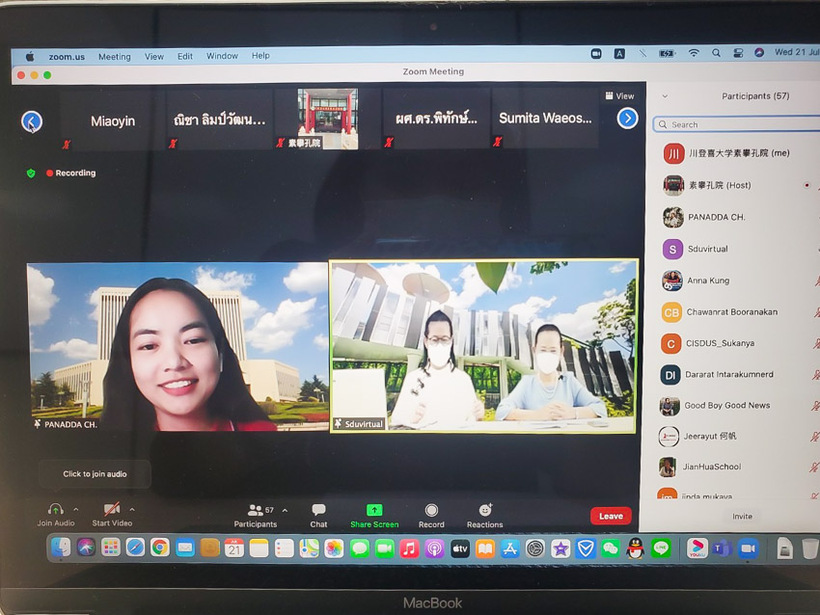Select Miaoyin's video thumbnail
This screenshot has height=615, width=820.
point(112,120)
